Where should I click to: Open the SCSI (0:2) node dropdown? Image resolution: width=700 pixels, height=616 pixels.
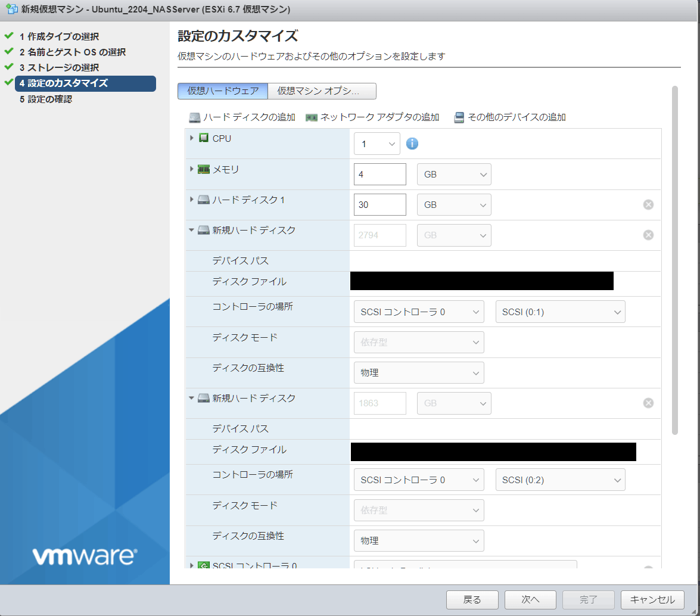(560, 480)
